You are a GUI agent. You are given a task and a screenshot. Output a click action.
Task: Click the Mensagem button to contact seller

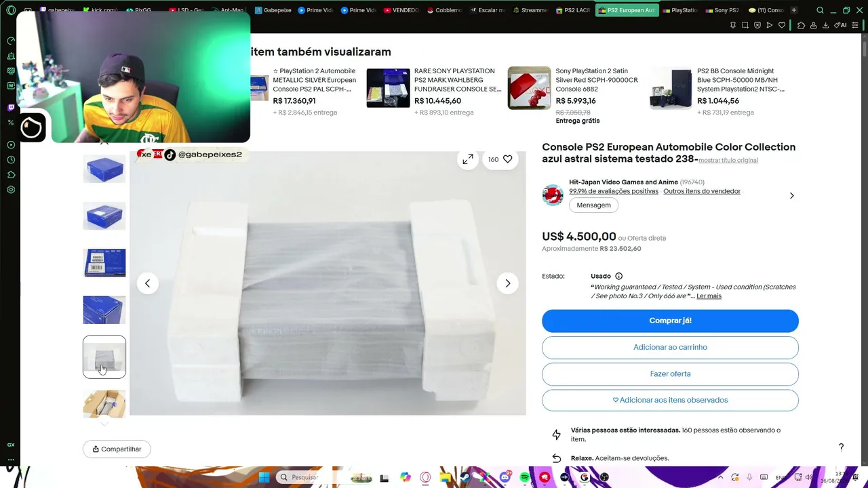[593, 205]
